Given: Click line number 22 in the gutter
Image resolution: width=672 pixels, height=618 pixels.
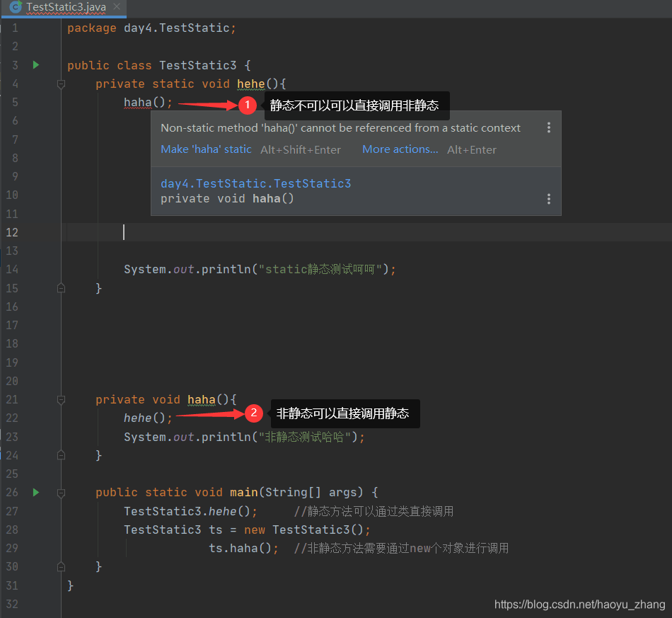Looking at the screenshot, I should (12, 418).
